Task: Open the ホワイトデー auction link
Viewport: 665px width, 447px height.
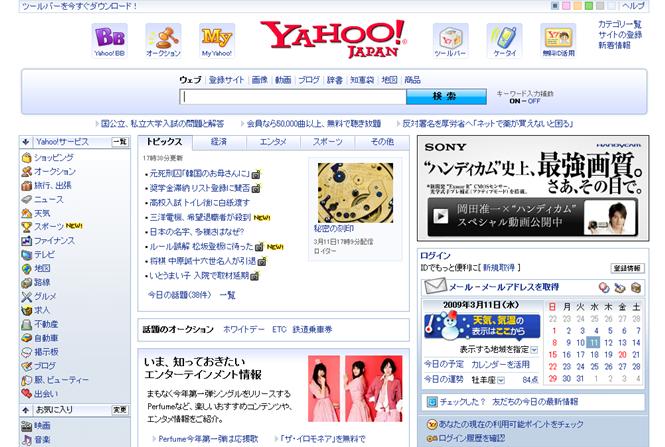Action: click(243, 330)
